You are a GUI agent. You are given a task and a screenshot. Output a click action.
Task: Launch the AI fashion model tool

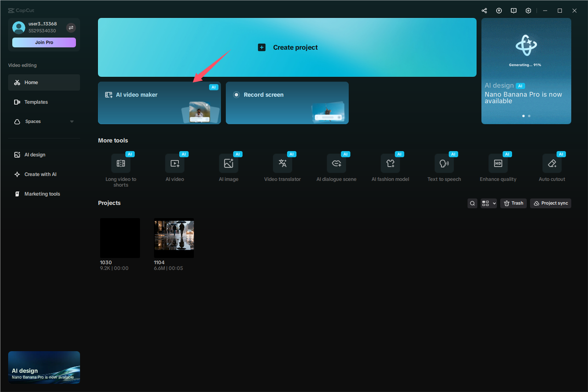(390, 165)
